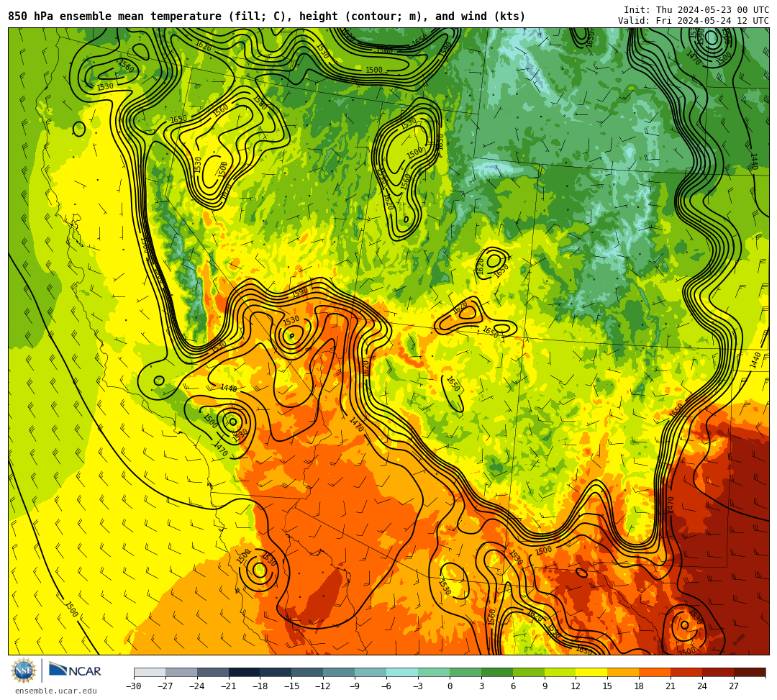This screenshot has width=777, height=700.
Task: Pick the green swatch between 0 and 3
Action: 465,672
